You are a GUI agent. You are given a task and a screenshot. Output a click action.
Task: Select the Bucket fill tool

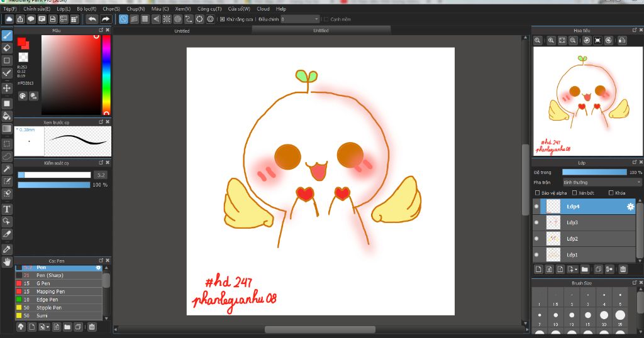pyautogui.click(x=6, y=116)
